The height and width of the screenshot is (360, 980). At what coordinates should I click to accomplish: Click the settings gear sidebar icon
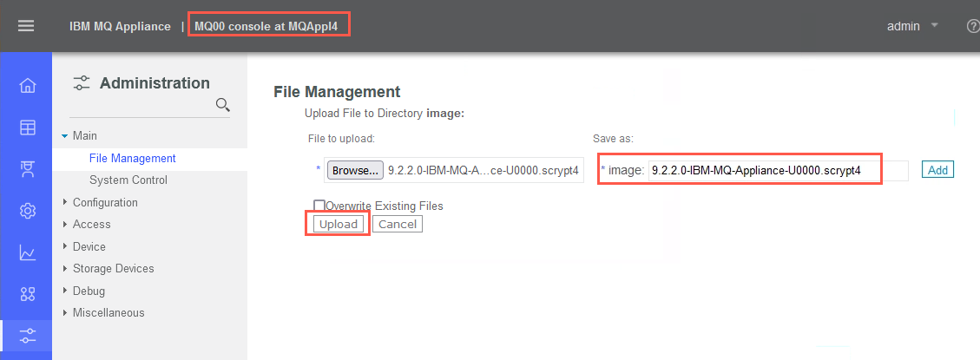point(28,211)
